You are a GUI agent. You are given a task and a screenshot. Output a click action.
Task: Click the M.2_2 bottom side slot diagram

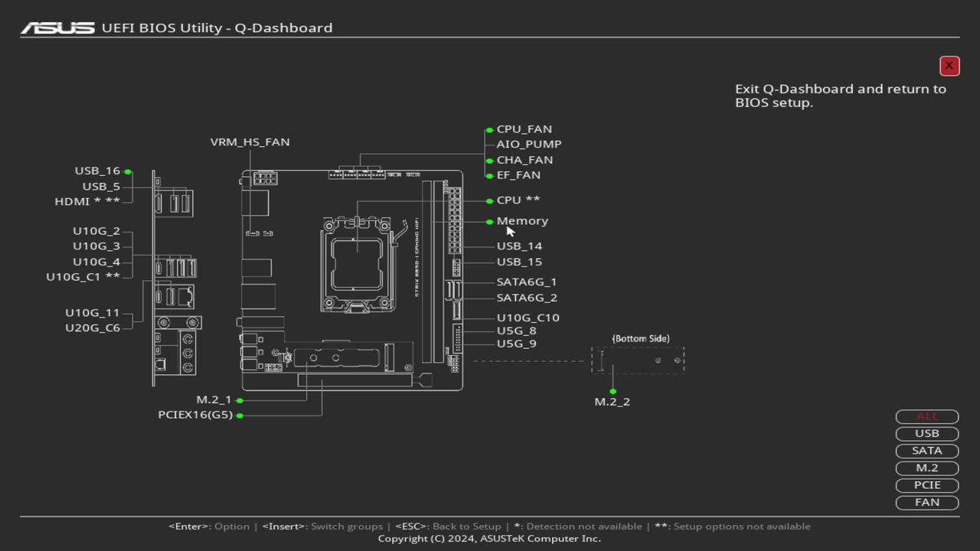(638, 360)
